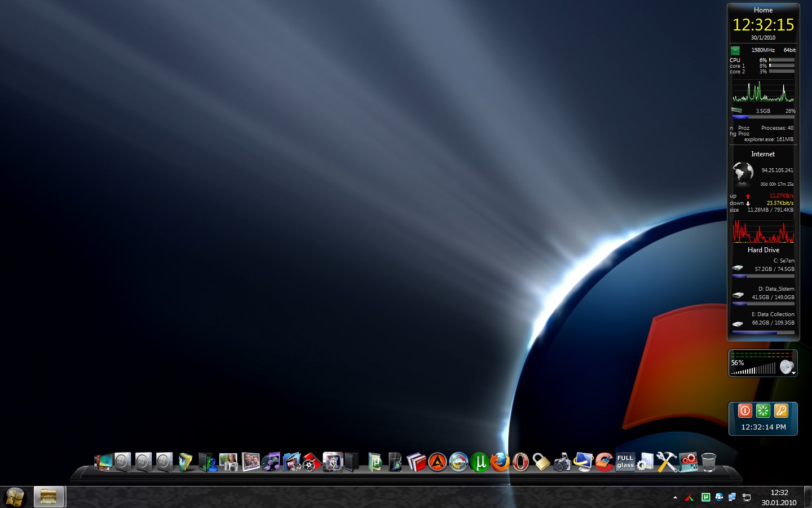Open the hammer and wrench tools icon
Screen dimensions: 812x508
point(667,462)
